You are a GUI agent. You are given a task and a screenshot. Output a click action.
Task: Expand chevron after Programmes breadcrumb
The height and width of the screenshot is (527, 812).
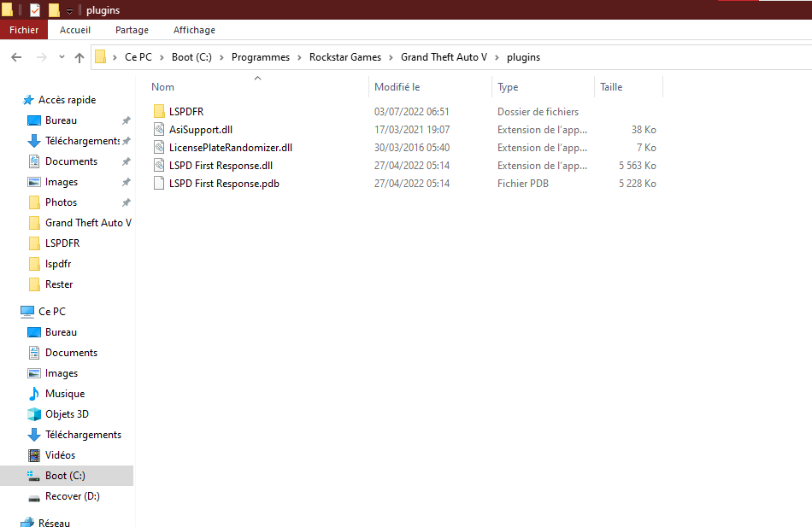(x=299, y=57)
